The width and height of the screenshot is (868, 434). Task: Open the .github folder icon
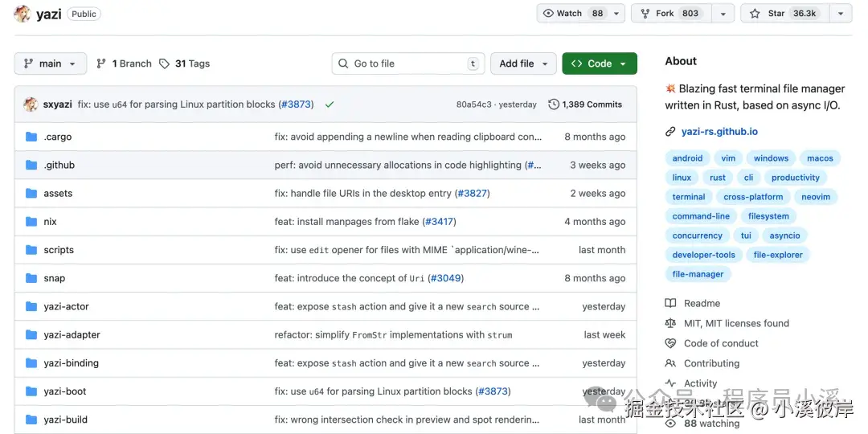(x=31, y=165)
